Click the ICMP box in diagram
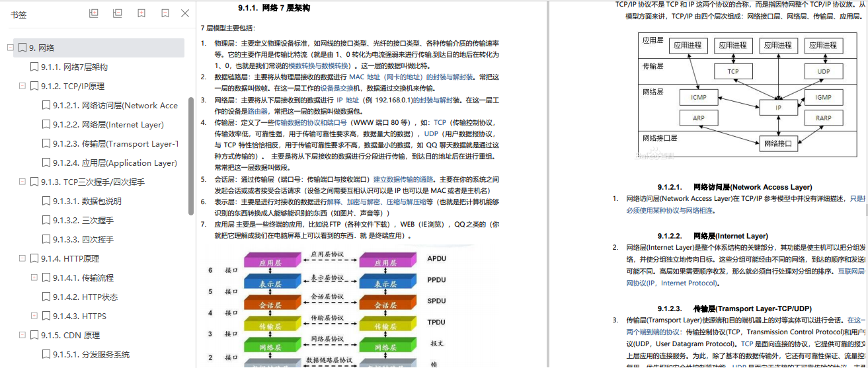The width and height of the screenshot is (868, 368). coord(699,97)
